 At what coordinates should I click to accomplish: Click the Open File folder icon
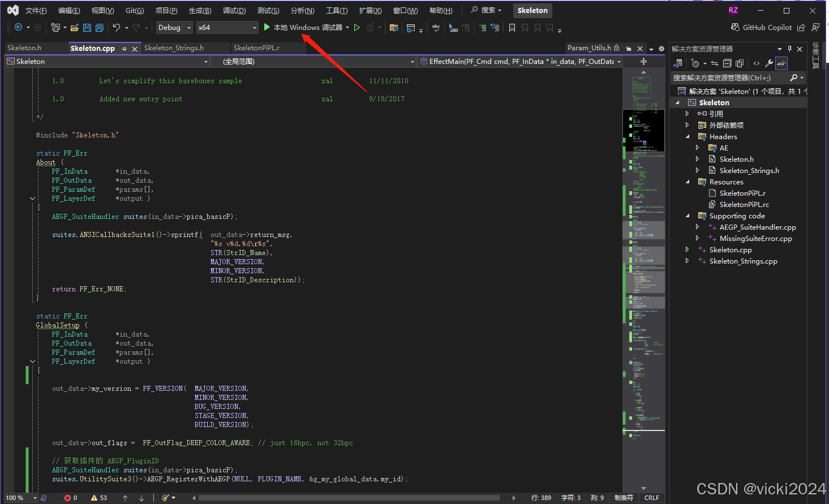75,27
